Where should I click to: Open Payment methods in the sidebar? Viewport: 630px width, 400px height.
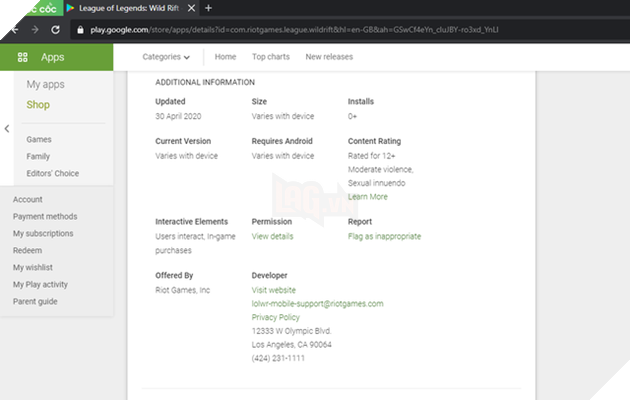(45, 216)
